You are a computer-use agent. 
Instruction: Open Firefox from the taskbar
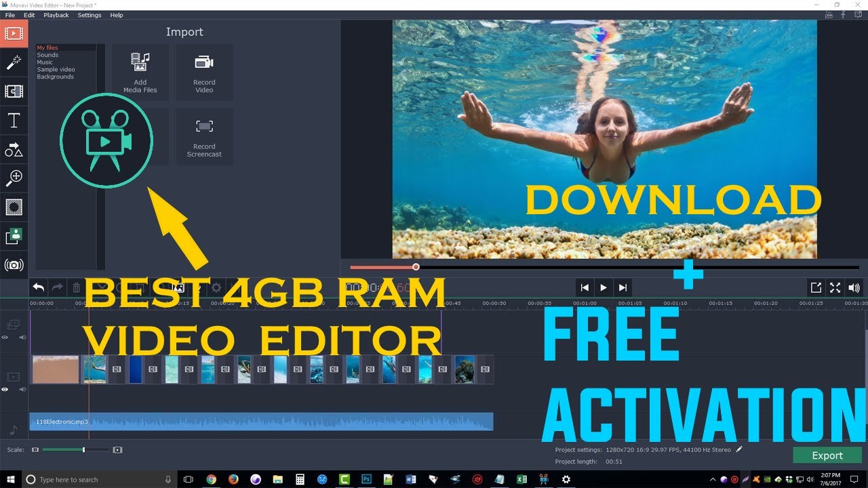click(x=233, y=479)
